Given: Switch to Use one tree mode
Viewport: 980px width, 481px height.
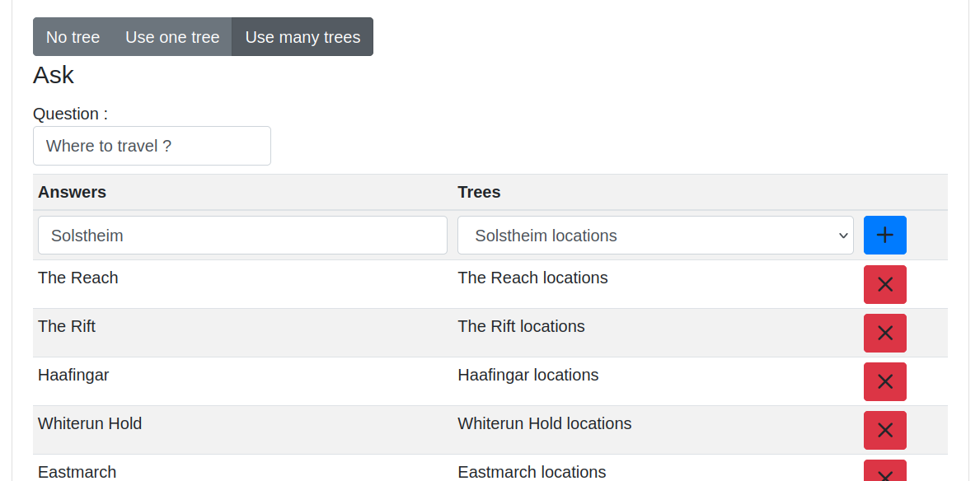Looking at the screenshot, I should point(172,37).
